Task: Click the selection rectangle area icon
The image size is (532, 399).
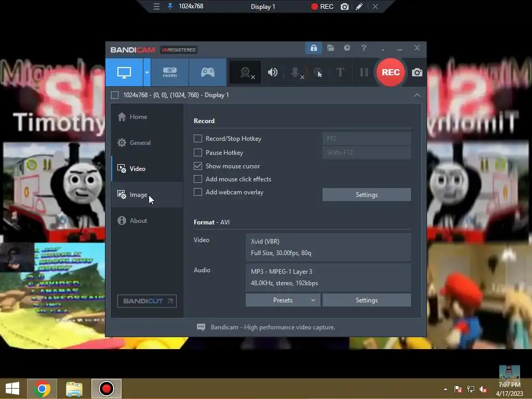Action: pos(115,96)
